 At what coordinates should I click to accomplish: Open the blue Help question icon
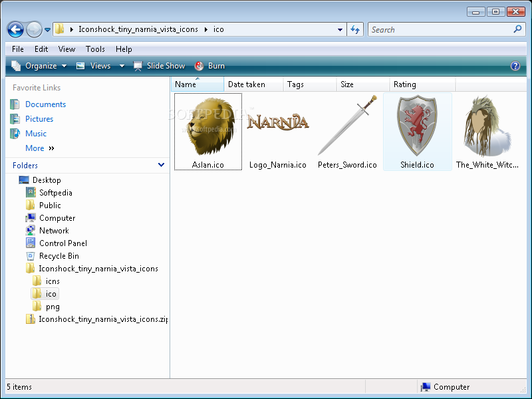point(515,66)
